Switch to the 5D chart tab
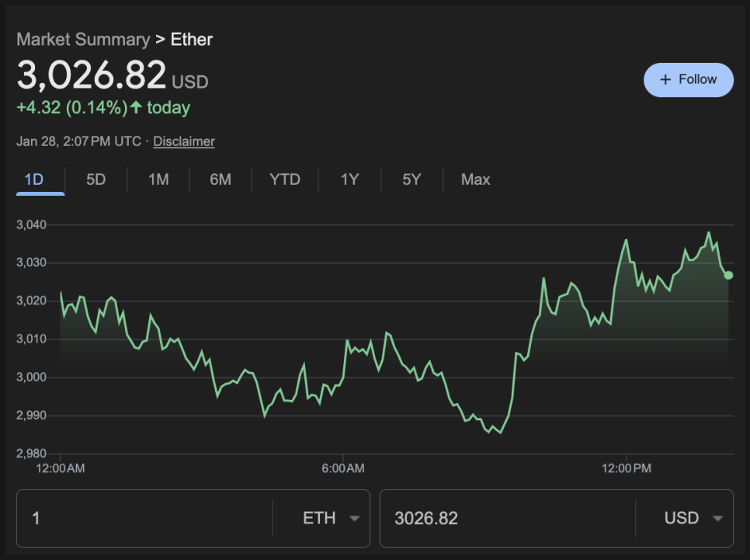Viewport: 750px width, 560px height. [95, 179]
